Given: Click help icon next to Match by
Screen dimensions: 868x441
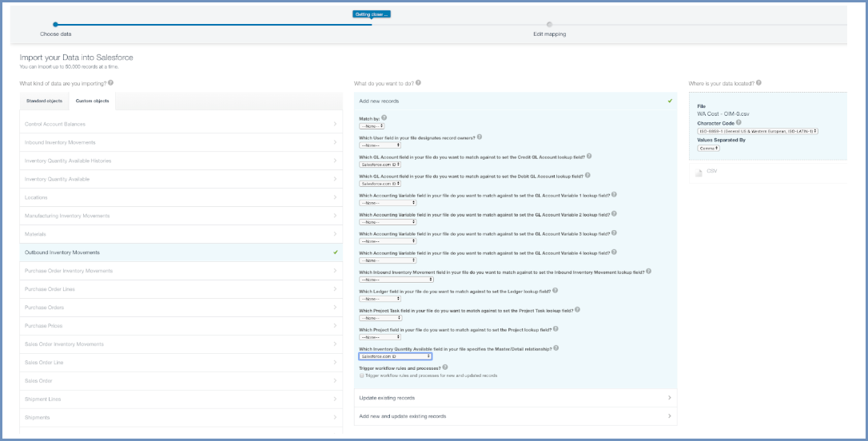Looking at the screenshot, I should click(x=384, y=118).
